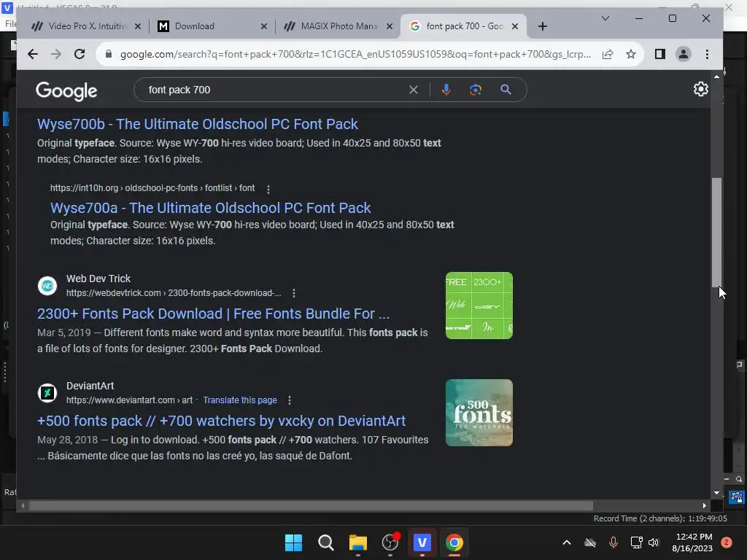Viewport: 747px width, 560px height.
Task: Open the 2300+ Fonts Pack Download result
Action: pos(214,314)
